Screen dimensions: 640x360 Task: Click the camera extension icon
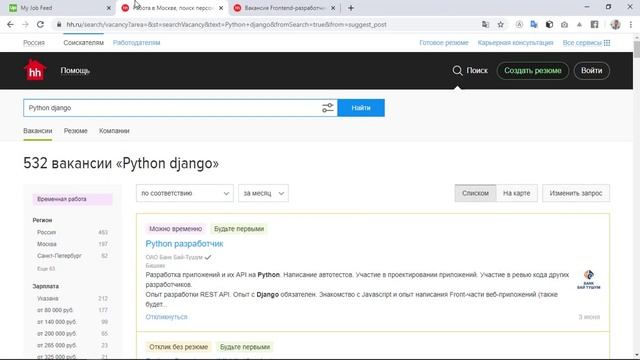pos(564,24)
